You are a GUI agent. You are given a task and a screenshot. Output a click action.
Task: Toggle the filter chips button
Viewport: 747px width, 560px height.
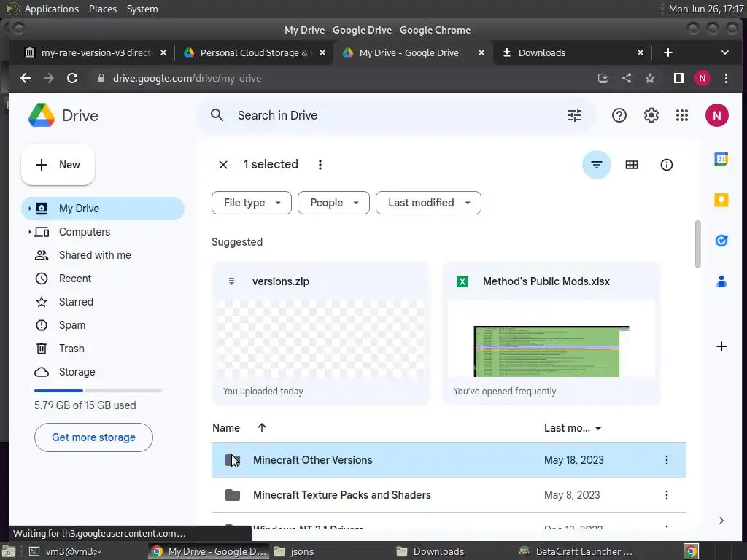(x=596, y=165)
